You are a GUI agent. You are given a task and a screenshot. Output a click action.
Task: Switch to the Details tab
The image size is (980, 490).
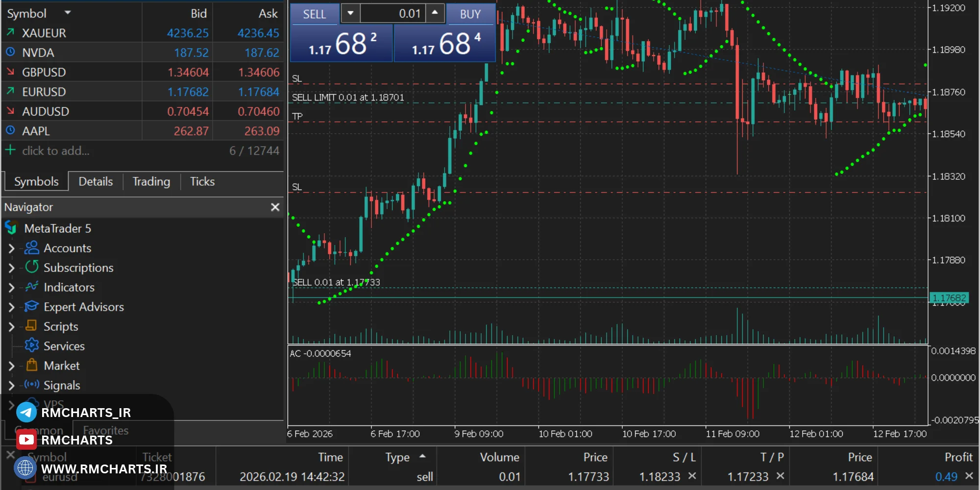[96, 181]
